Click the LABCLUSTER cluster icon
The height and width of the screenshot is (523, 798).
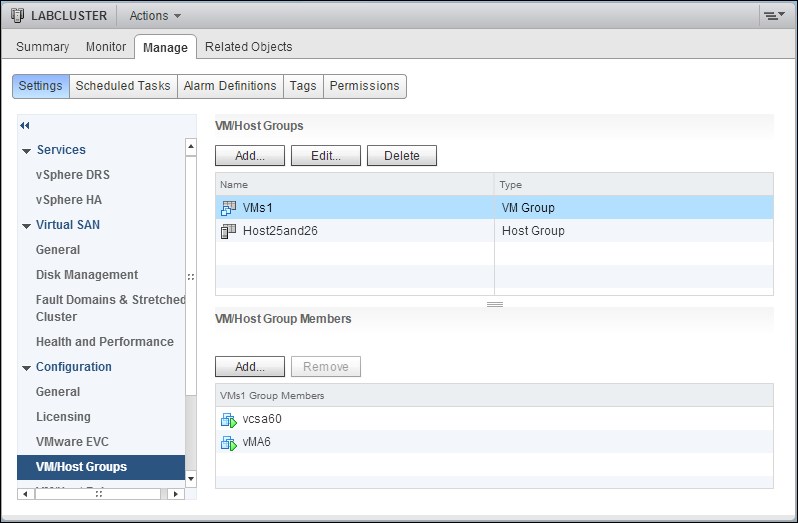(17, 16)
